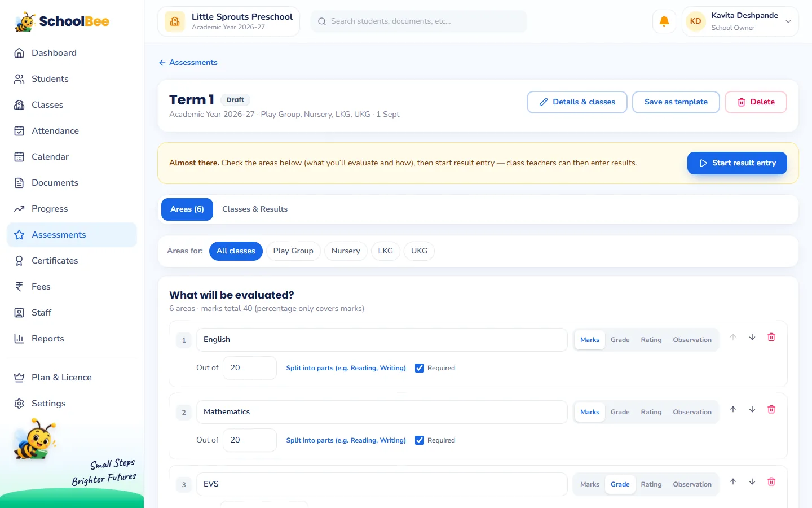Click the SchoolBee logo
This screenshot has width=812, height=508.
(x=62, y=21)
